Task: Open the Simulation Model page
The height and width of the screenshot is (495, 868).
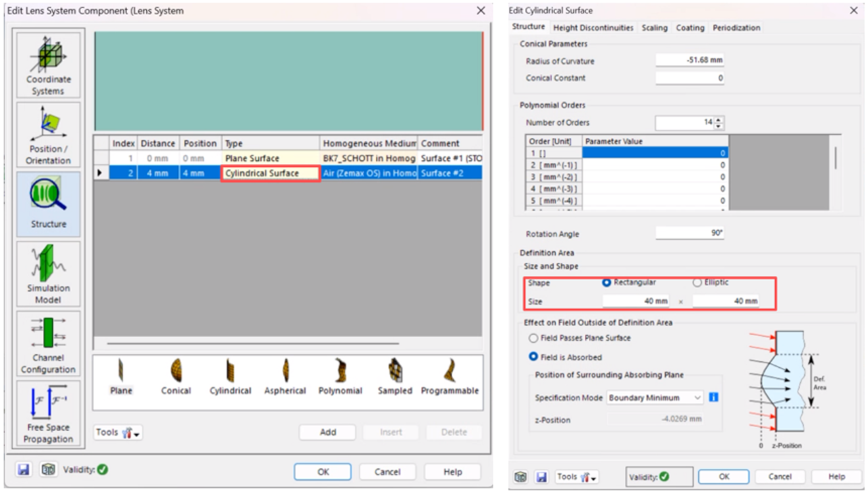Action: [49, 274]
